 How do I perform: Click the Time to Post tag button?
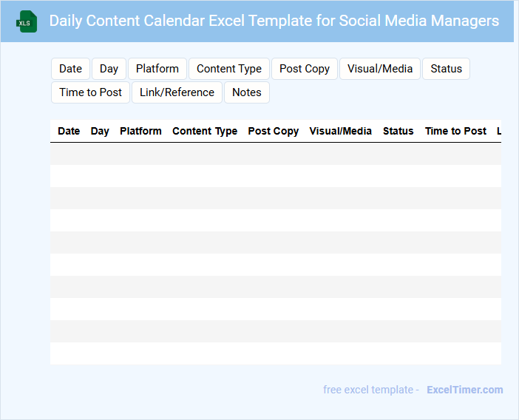tap(90, 92)
